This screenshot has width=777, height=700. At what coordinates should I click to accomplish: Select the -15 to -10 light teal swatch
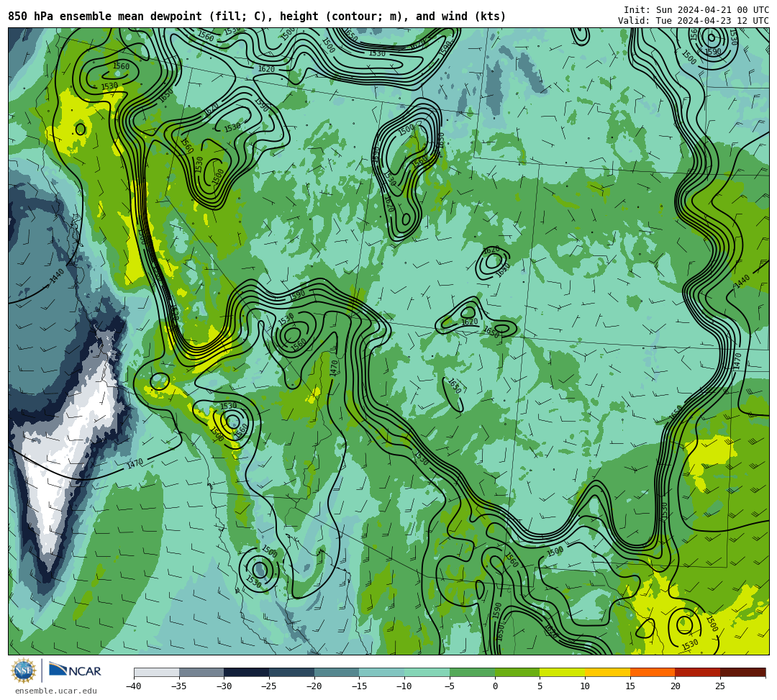tap(382, 672)
